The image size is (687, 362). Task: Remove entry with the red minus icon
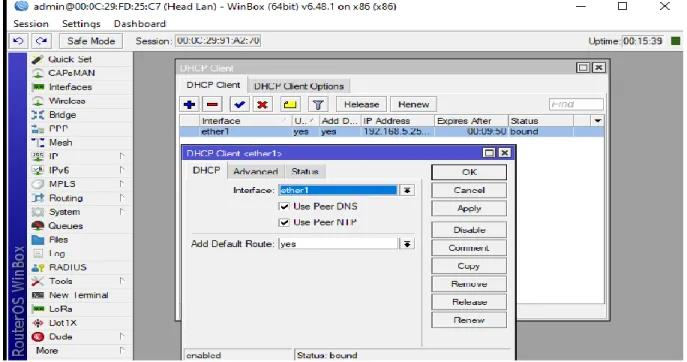pos(212,105)
